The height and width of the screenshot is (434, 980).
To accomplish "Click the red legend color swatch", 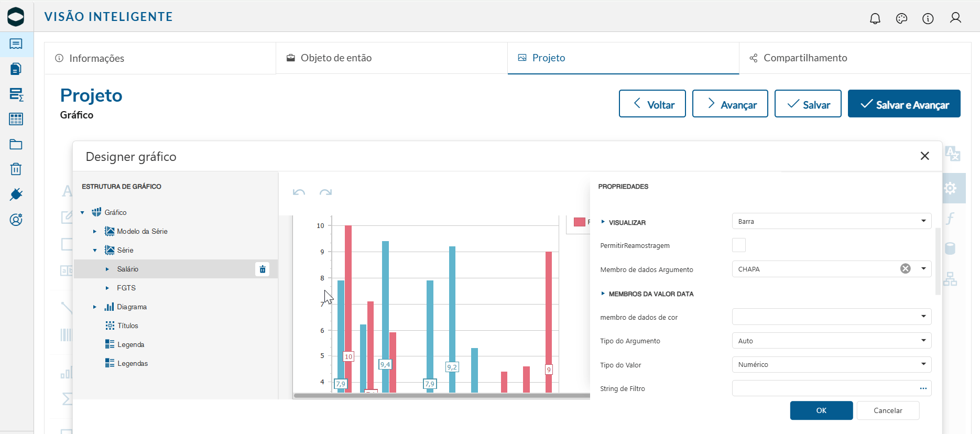I will [x=579, y=222].
